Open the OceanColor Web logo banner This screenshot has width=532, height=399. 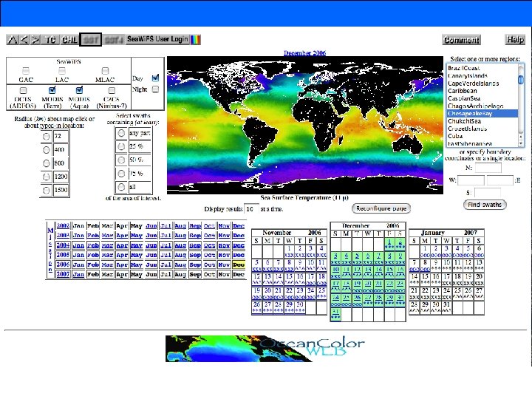coord(265,349)
